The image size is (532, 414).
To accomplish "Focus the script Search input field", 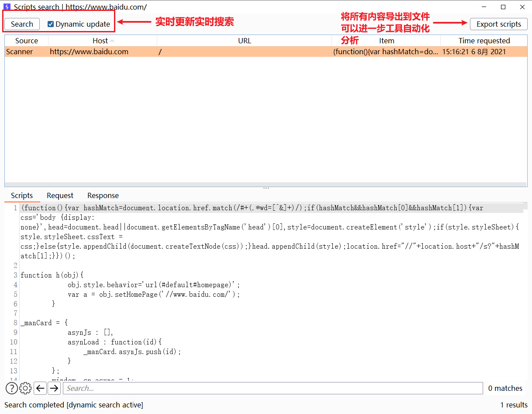I will (273, 388).
